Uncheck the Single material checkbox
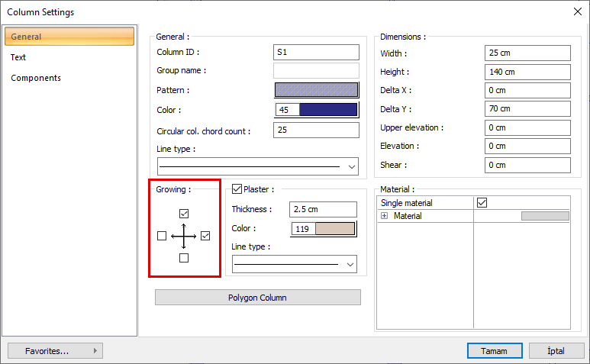This screenshot has width=590, height=364. (482, 203)
